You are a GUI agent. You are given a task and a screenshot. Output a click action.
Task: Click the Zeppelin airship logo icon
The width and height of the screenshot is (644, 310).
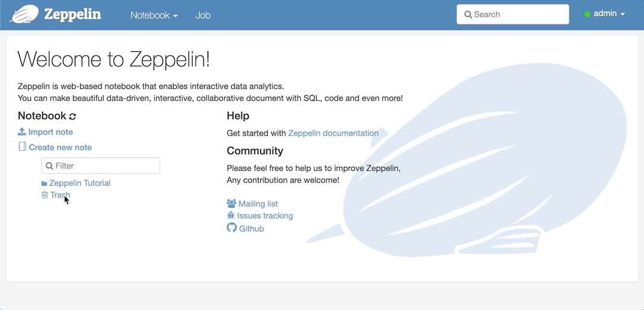click(x=24, y=14)
